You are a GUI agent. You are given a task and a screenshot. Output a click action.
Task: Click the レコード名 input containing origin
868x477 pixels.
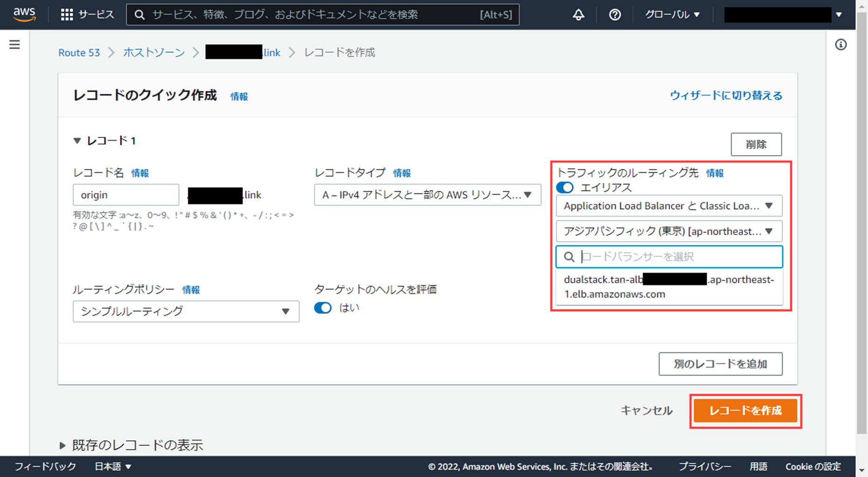coord(126,195)
